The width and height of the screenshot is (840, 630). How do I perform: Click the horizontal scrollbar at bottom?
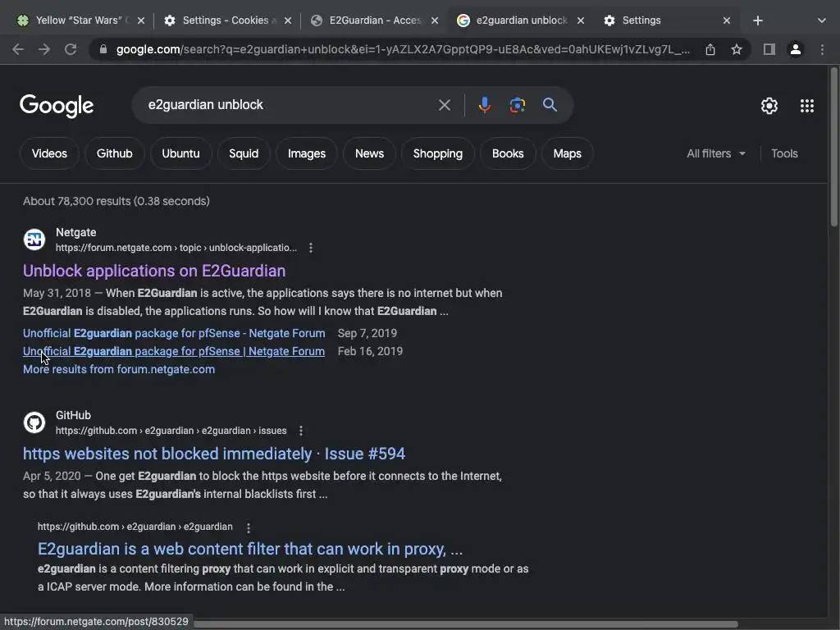coord(465,624)
